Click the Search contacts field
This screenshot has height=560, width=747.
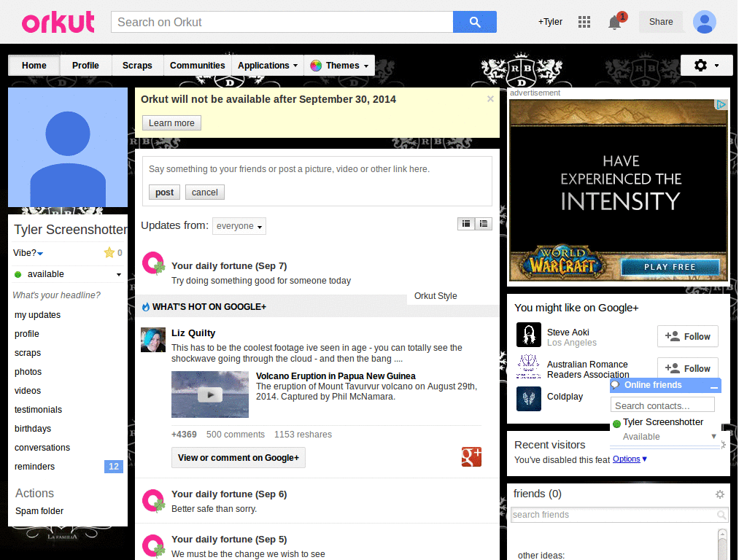pos(662,405)
